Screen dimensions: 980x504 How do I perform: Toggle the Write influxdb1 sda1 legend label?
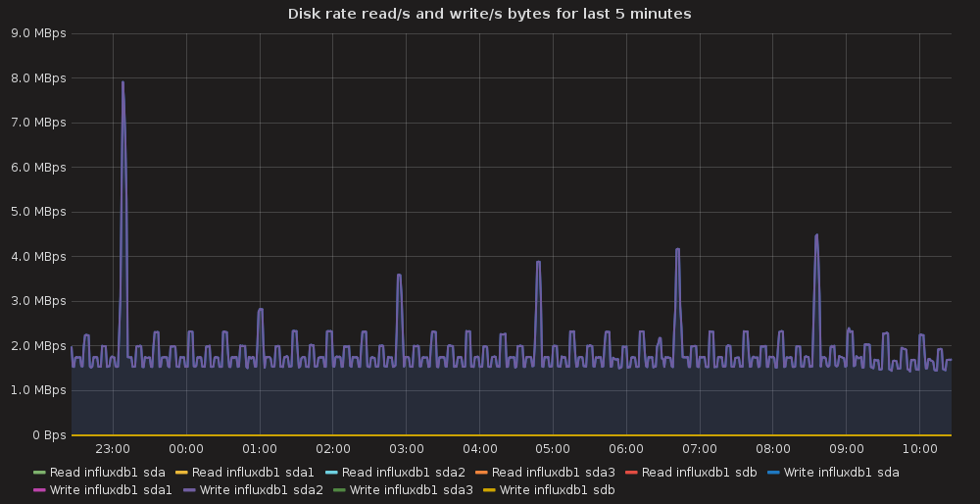click(x=111, y=489)
